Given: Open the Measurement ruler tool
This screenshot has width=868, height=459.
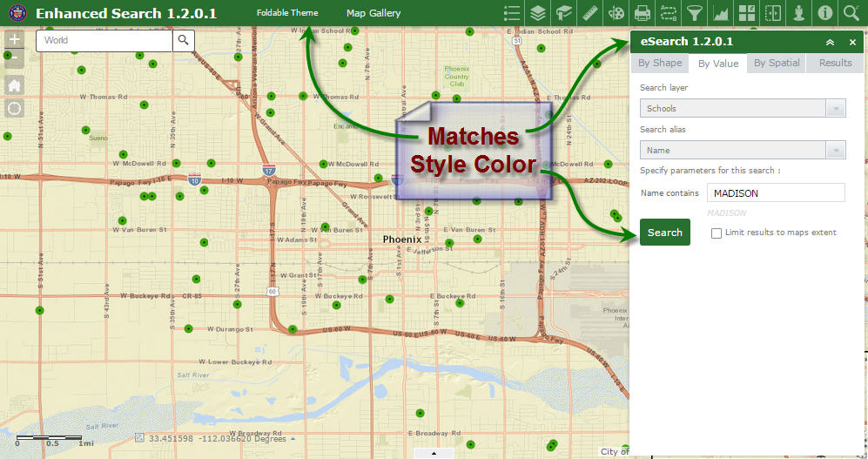Looking at the screenshot, I should (x=590, y=13).
